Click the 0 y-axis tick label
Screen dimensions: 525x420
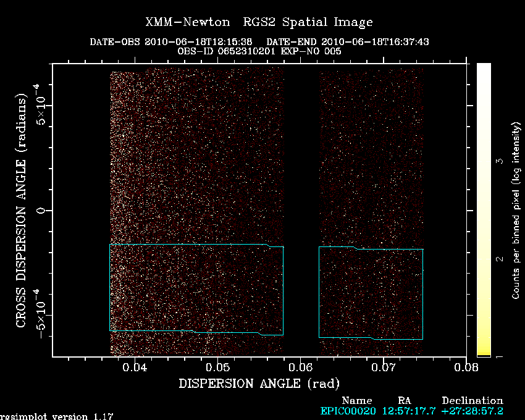(x=41, y=211)
